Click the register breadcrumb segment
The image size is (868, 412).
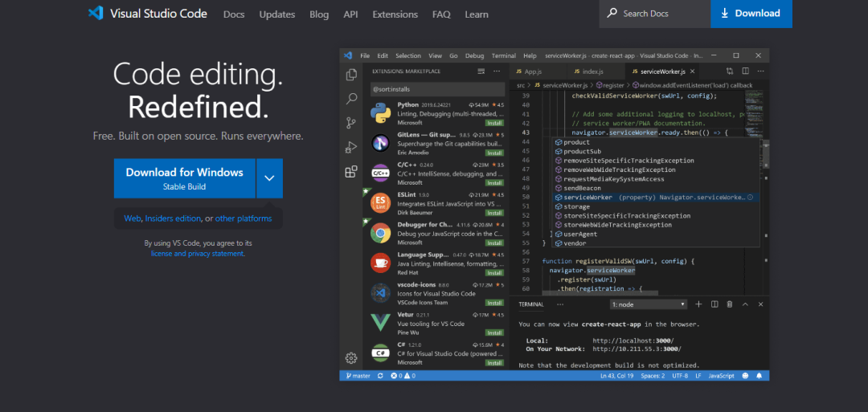(x=609, y=85)
